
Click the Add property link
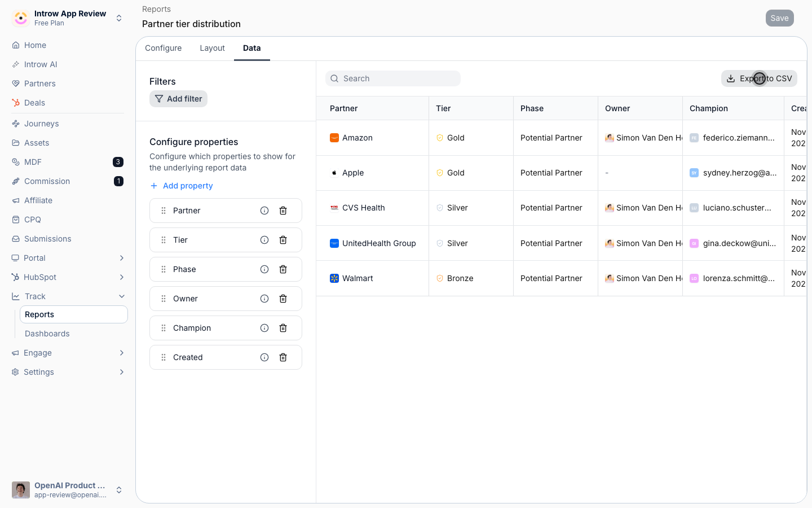182,186
